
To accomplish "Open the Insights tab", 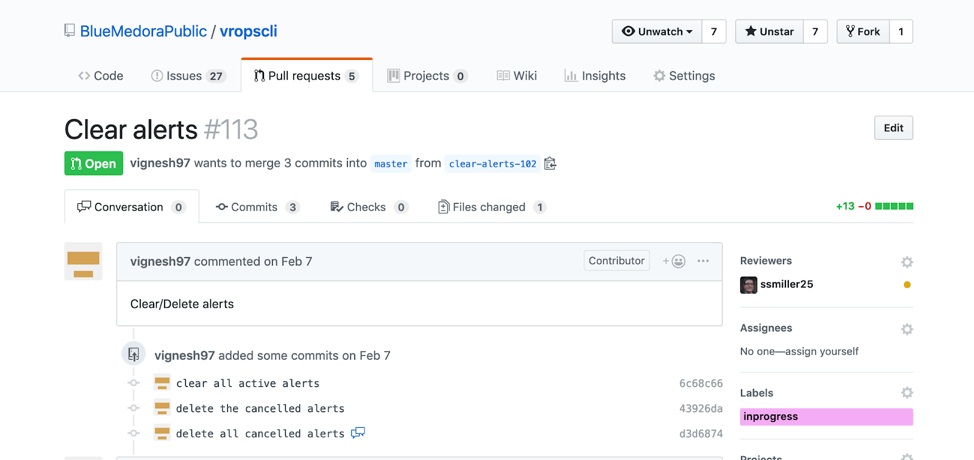I will tap(595, 76).
